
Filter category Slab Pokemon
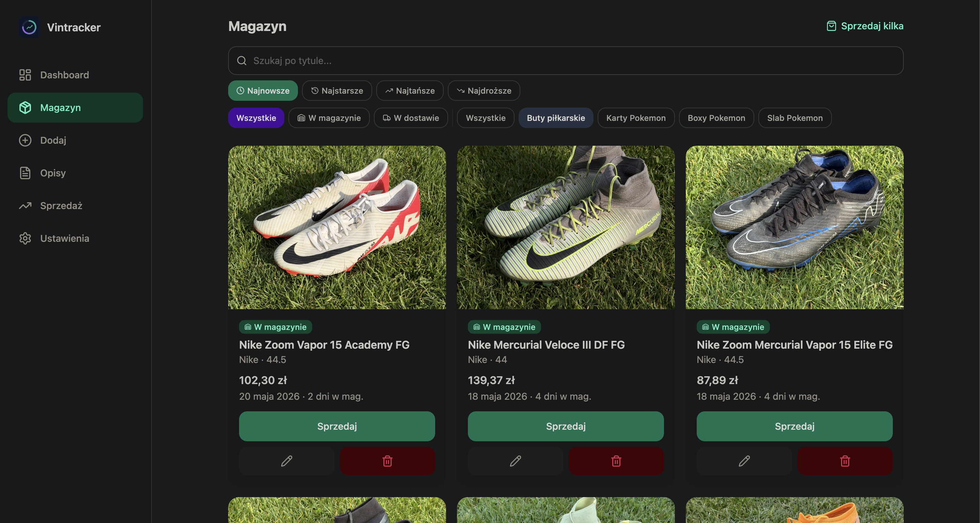[x=795, y=118]
